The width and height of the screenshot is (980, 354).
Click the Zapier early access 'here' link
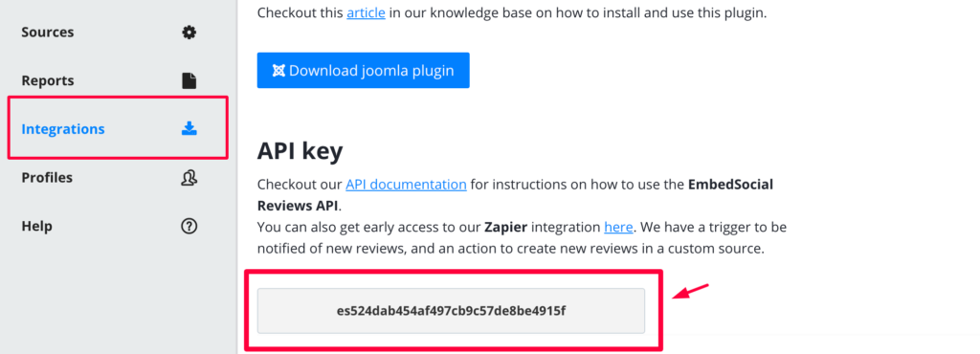[618, 227]
